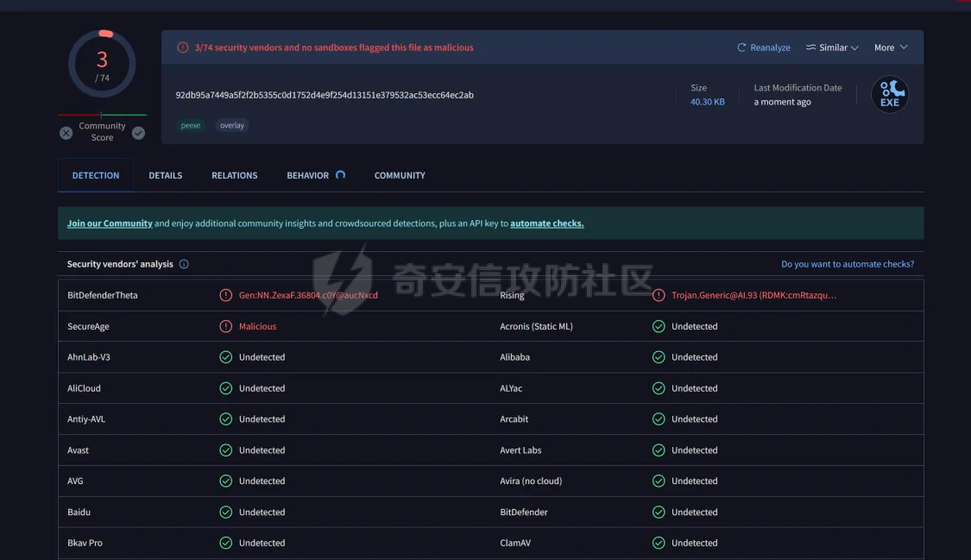Click the Rising detection warning icon

click(659, 295)
